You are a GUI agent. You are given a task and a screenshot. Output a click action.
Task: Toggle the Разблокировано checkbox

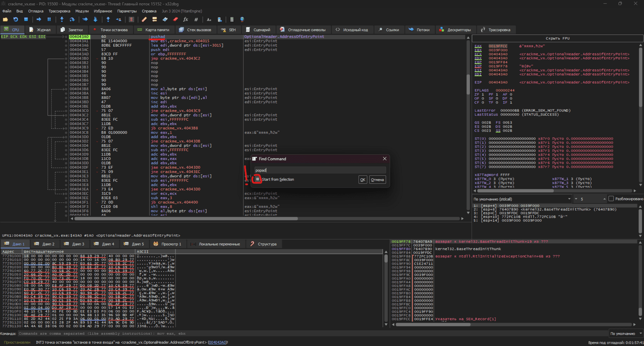pos(611,199)
